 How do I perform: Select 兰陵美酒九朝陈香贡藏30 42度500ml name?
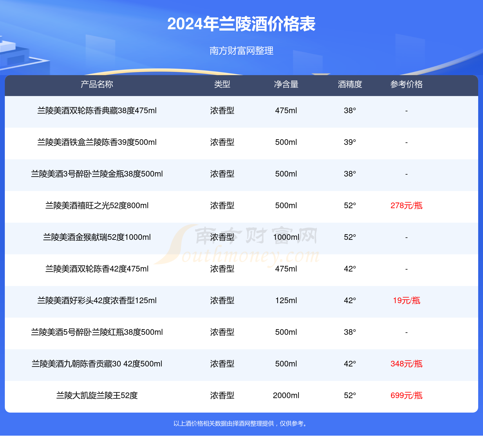[97, 364]
